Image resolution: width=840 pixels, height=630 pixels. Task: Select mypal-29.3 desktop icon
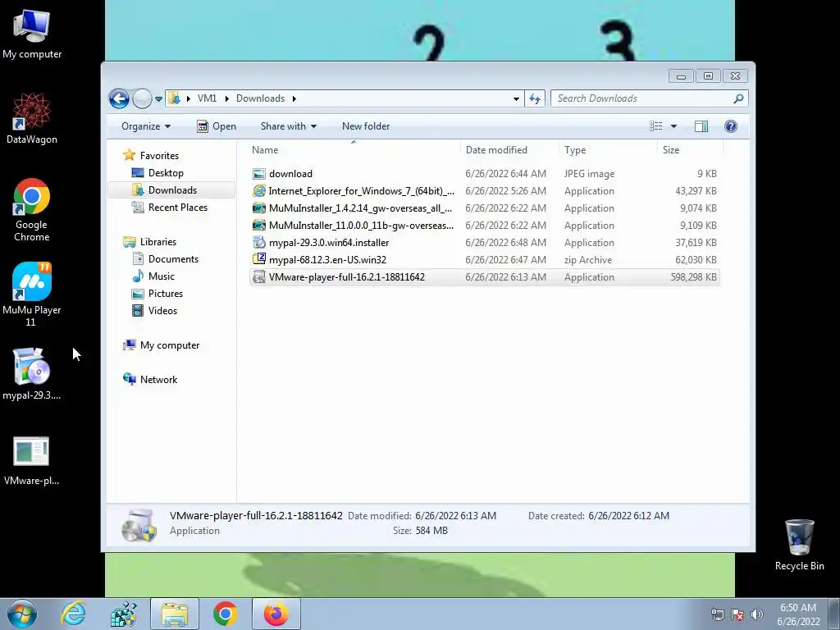pyautogui.click(x=32, y=374)
